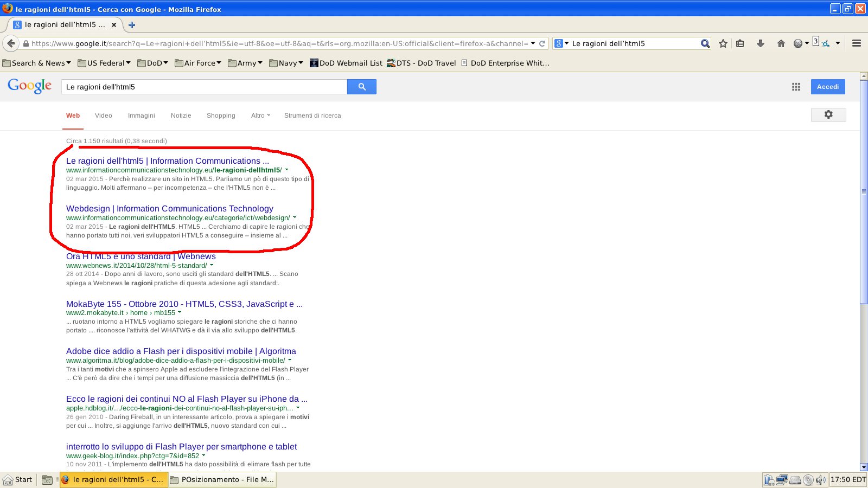Click the disk drive tray icon

point(795,480)
